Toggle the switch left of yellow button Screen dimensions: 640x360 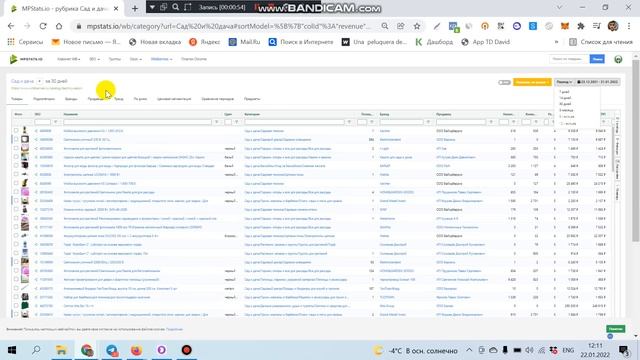(504, 82)
